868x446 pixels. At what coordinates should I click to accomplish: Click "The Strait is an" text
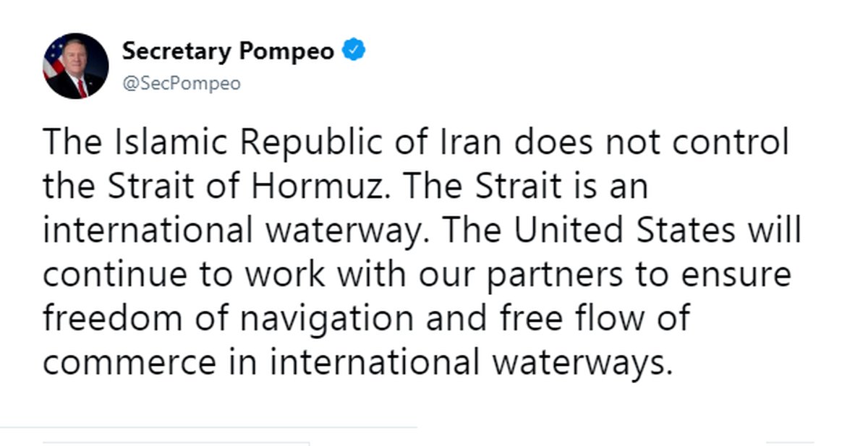click(x=525, y=186)
